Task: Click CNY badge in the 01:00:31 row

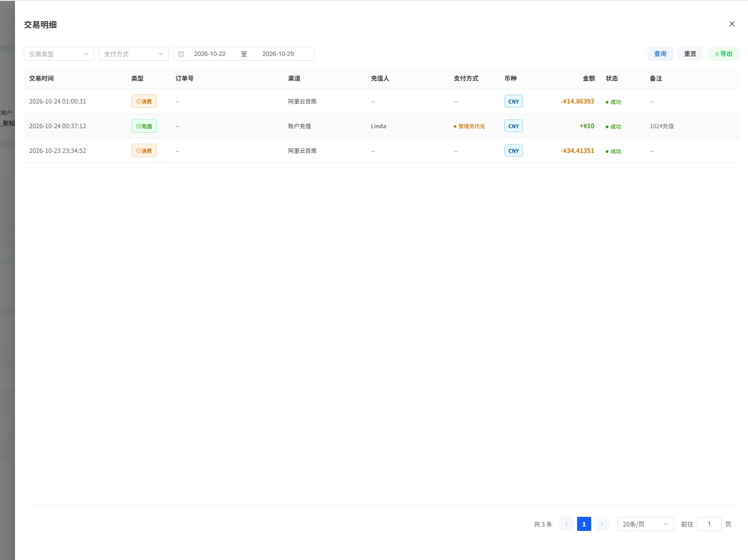Action: point(514,101)
